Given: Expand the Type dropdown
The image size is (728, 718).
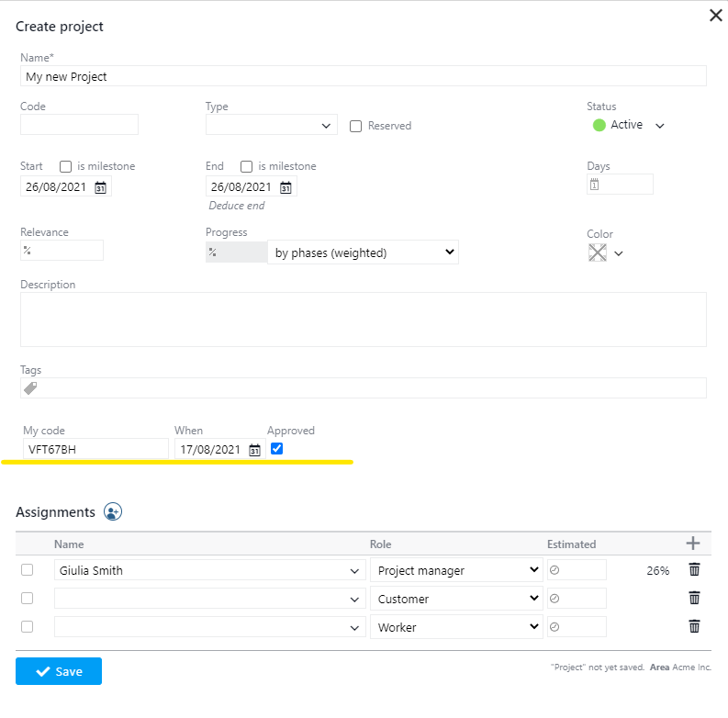Looking at the screenshot, I should coord(271,125).
